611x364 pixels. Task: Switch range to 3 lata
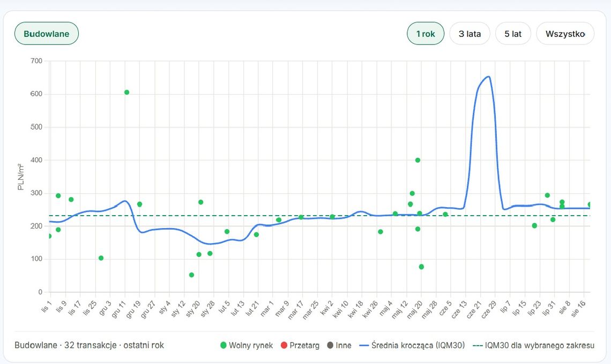pos(470,34)
